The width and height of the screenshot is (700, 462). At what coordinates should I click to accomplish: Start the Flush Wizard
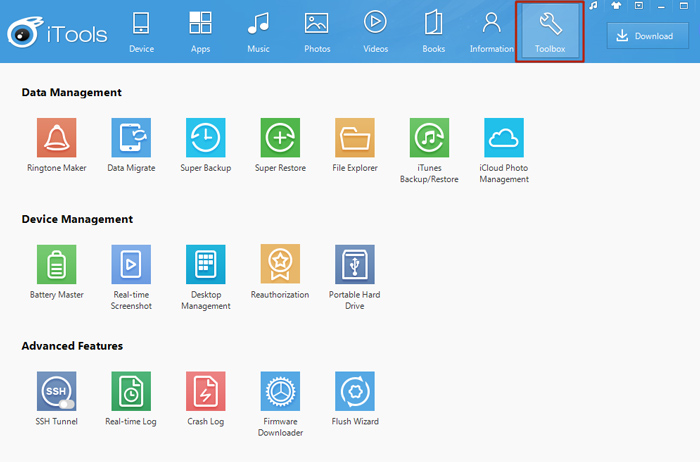pyautogui.click(x=355, y=391)
